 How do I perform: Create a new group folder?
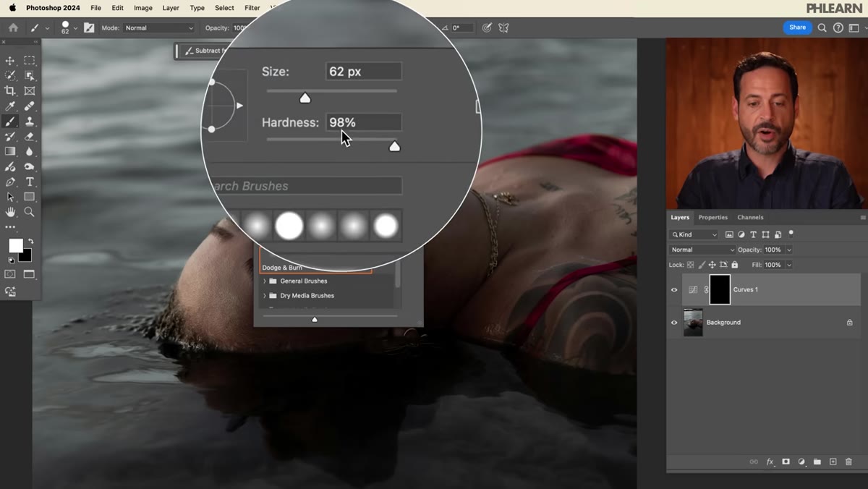coord(817,462)
